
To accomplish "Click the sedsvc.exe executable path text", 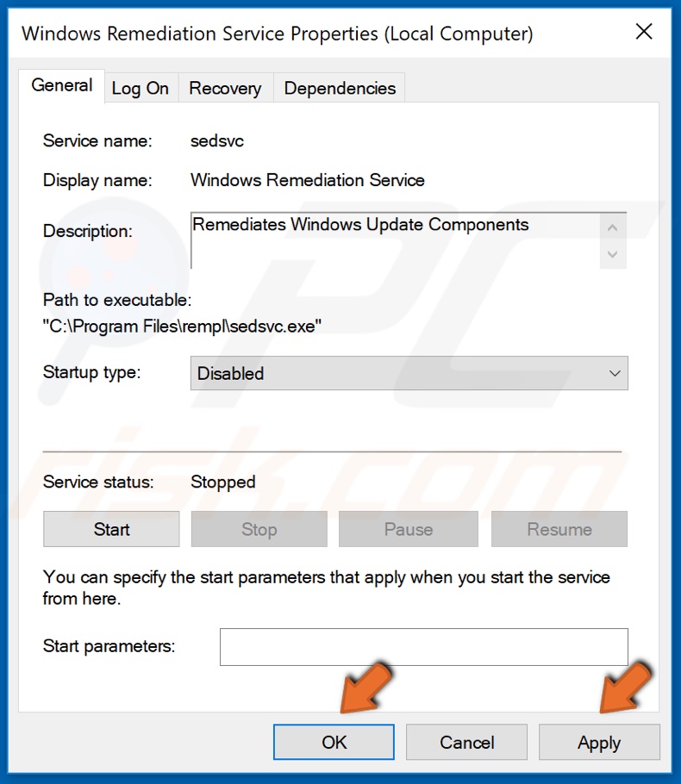I will tap(183, 326).
